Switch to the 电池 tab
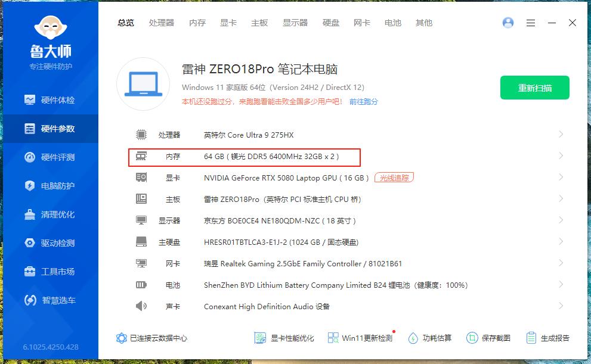The image size is (591, 364). (393, 23)
